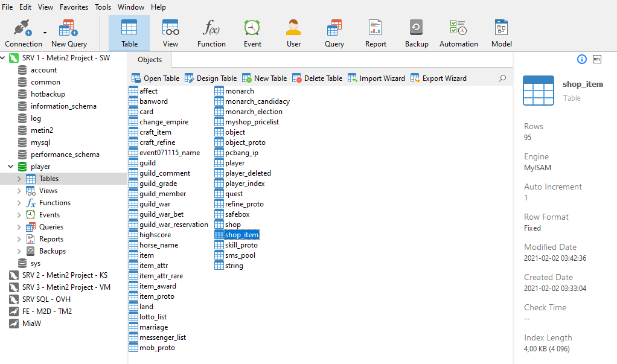The height and width of the screenshot is (364, 617).
Task: Expand the Queries tree node
Action: tap(19, 227)
